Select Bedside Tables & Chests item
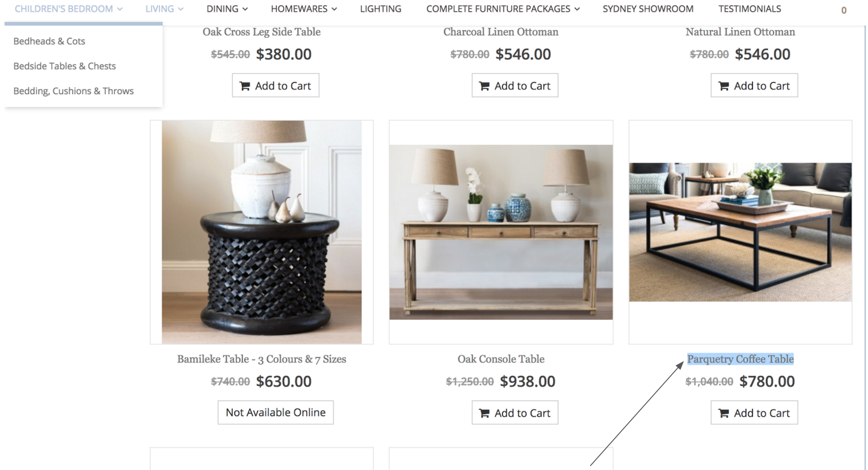 tap(65, 66)
